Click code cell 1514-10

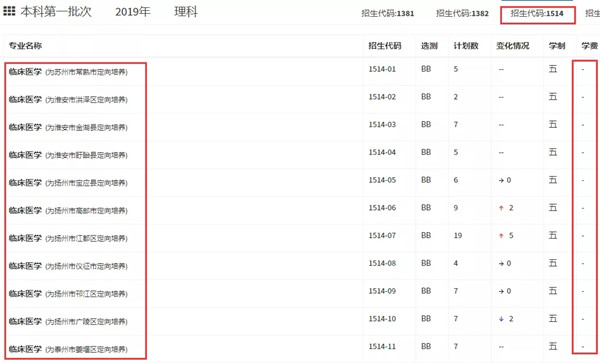tap(382, 319)
